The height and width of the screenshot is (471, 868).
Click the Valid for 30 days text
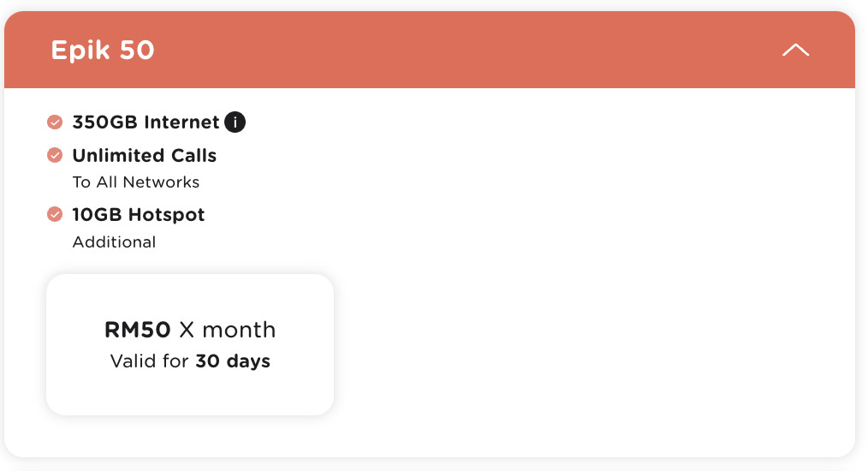[190, 361]
